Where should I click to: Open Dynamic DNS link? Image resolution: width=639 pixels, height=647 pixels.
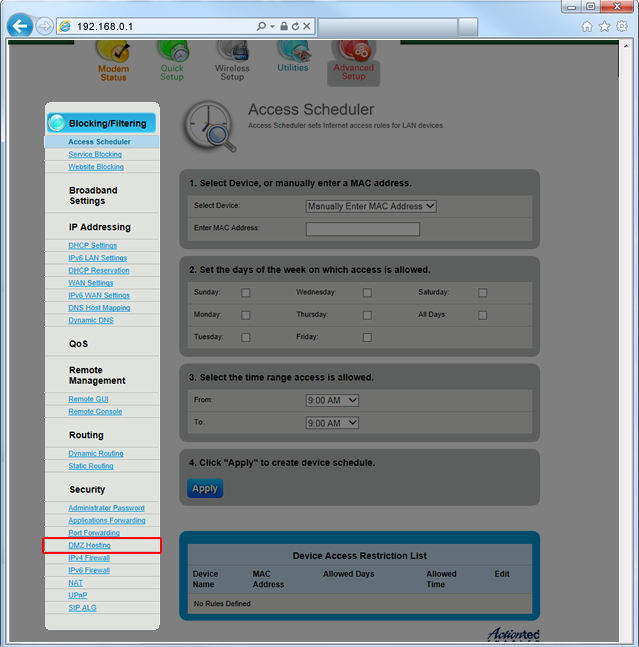91,320
